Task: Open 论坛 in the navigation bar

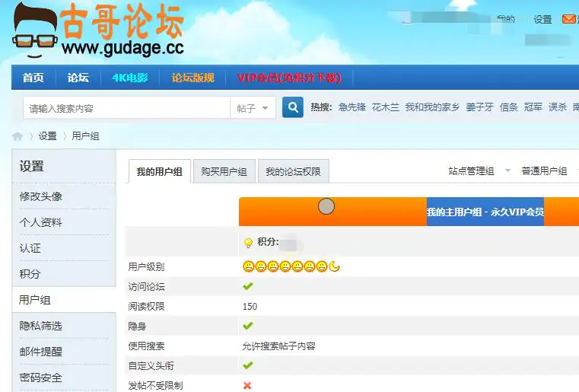Action: tap(78, 78)
